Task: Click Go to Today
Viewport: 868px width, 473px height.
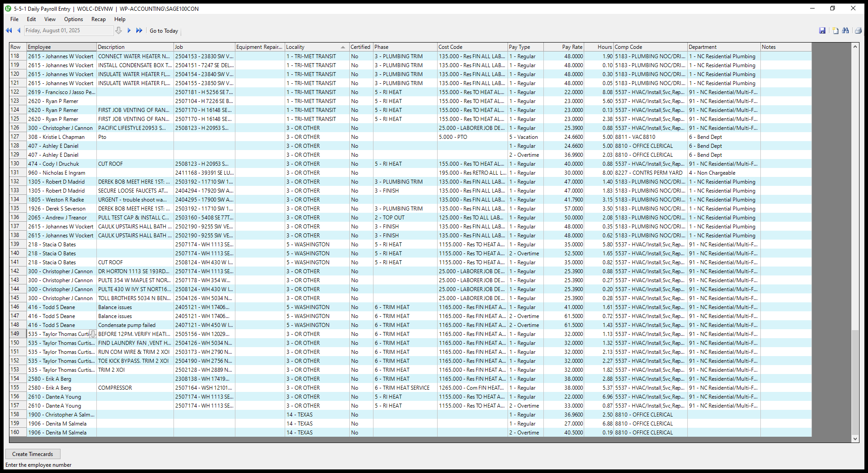Action: click(x=164, y=31)
